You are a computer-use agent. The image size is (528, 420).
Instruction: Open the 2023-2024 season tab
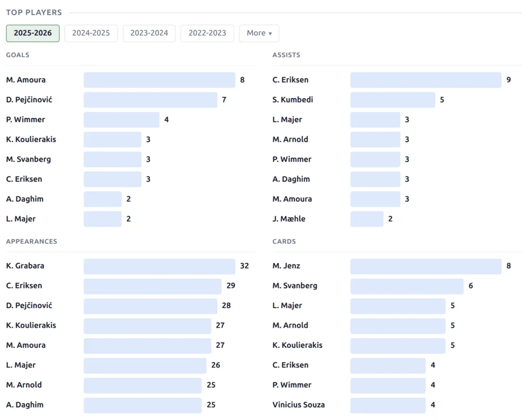[149, 33]
